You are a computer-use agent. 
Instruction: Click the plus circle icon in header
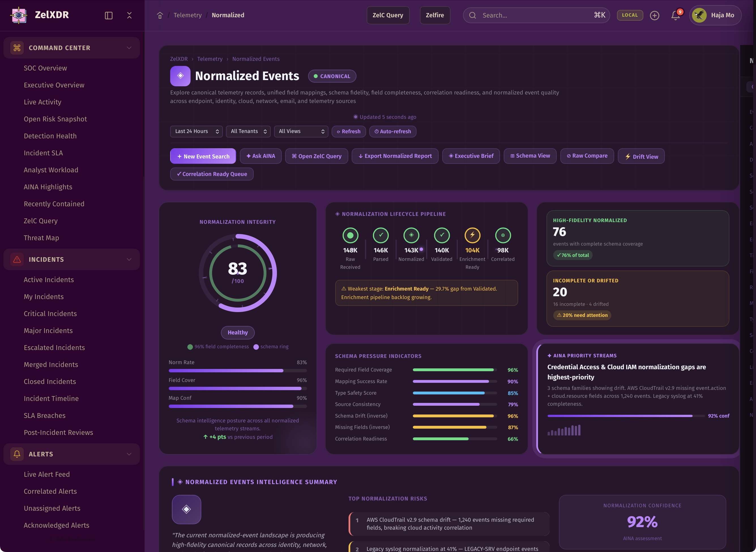654,15
